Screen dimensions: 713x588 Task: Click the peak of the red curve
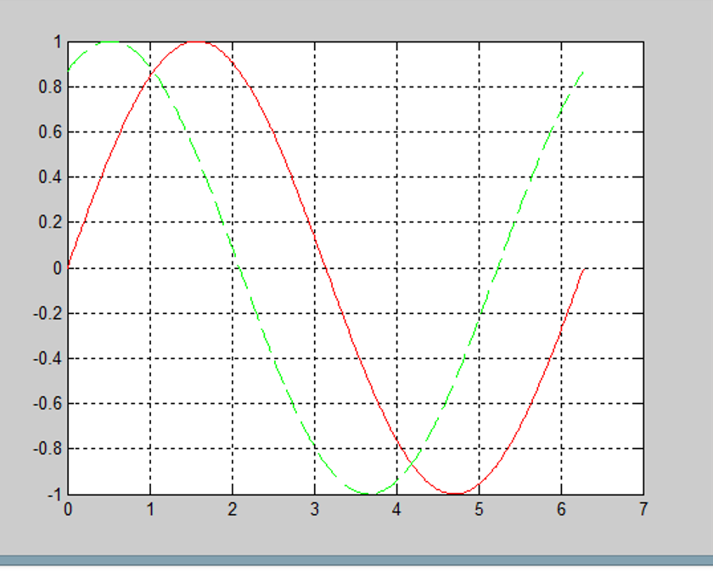(197, 40)
